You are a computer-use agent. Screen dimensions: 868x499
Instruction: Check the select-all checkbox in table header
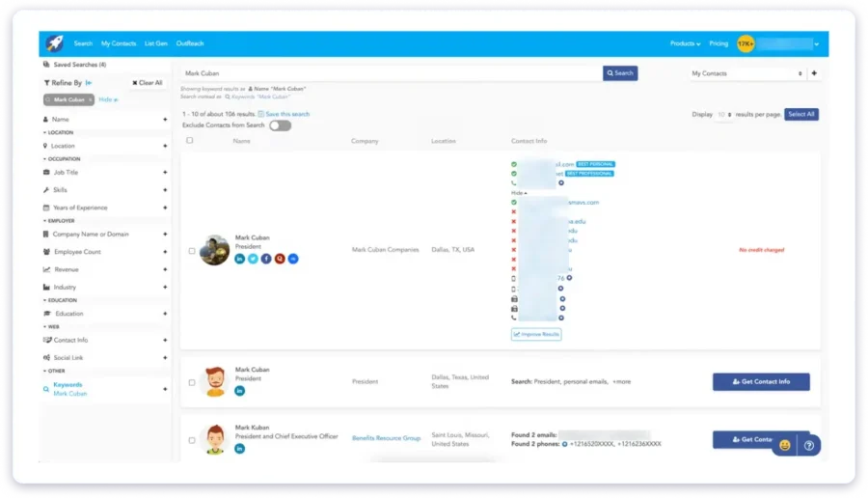click(190, 141)
